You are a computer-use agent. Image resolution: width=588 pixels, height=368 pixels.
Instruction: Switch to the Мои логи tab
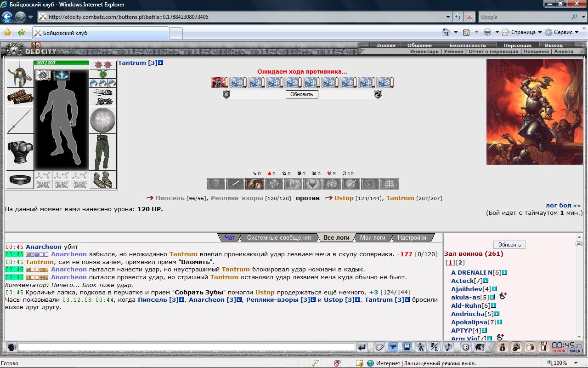click(x=373, y=237)
